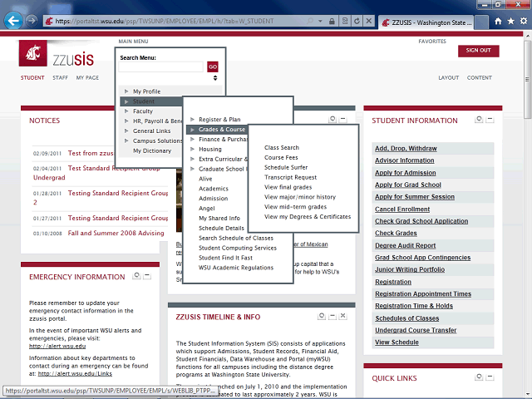Open the STUDENT tab

click(32, 77)
